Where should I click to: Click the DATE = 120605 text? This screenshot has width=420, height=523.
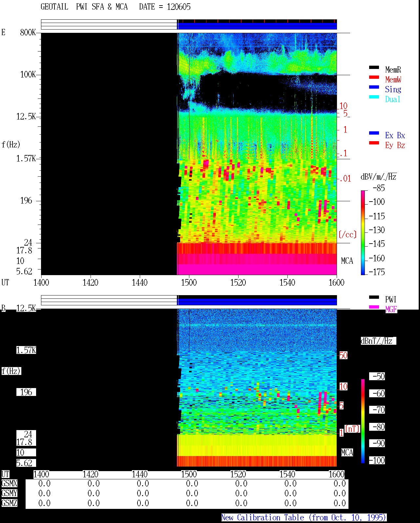point(165,7)
